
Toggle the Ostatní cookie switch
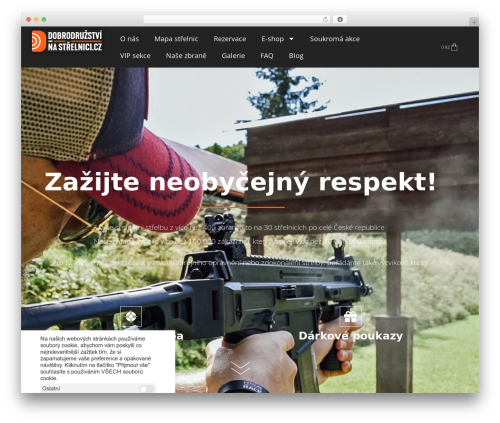147,389
